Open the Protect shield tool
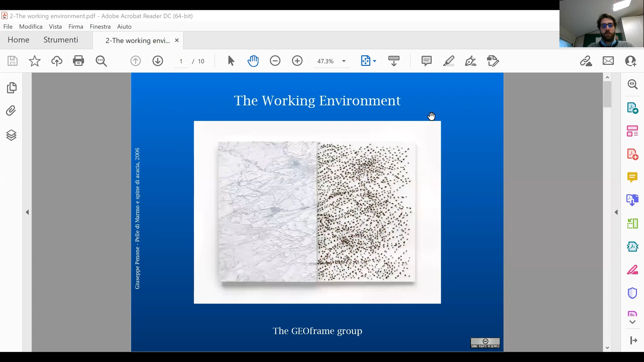 click(632, 293)
